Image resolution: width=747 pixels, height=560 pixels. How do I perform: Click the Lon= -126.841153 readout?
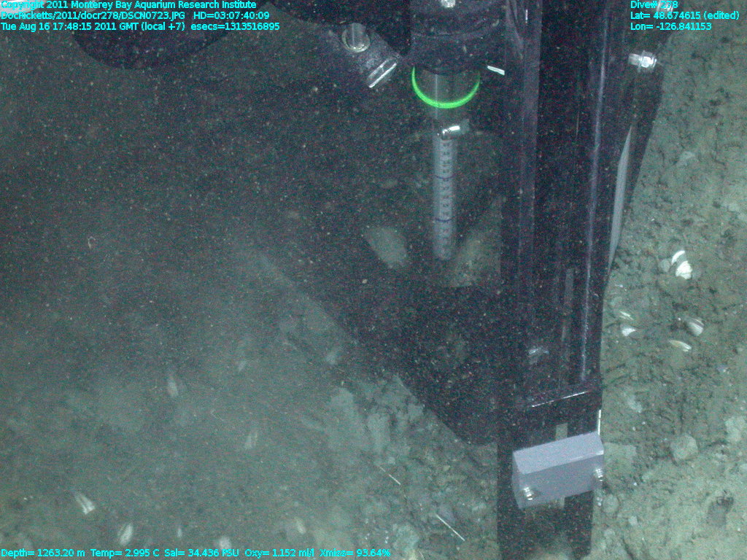tap(671, 26)
